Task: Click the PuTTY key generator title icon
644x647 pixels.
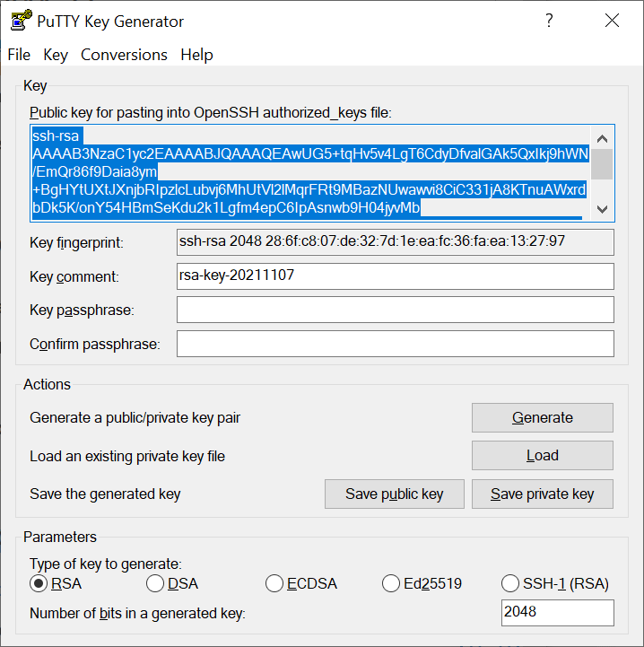Action: click(21, 21)
